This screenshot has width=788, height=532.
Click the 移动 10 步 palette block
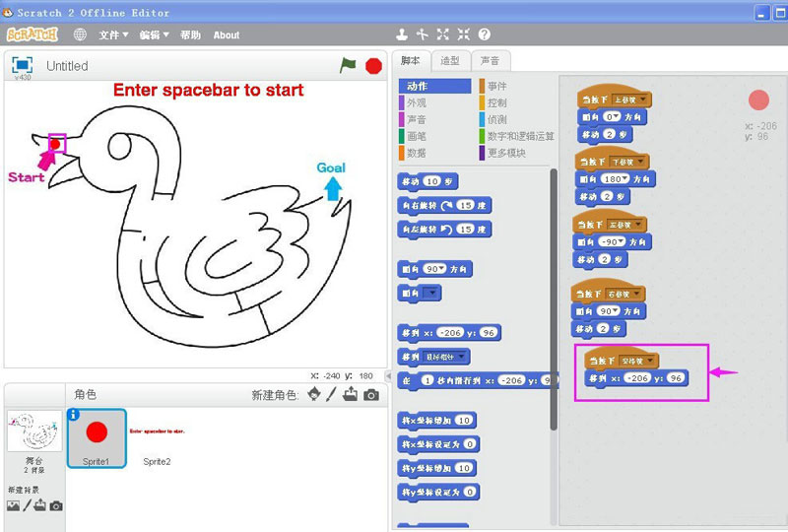pos(427,181)
